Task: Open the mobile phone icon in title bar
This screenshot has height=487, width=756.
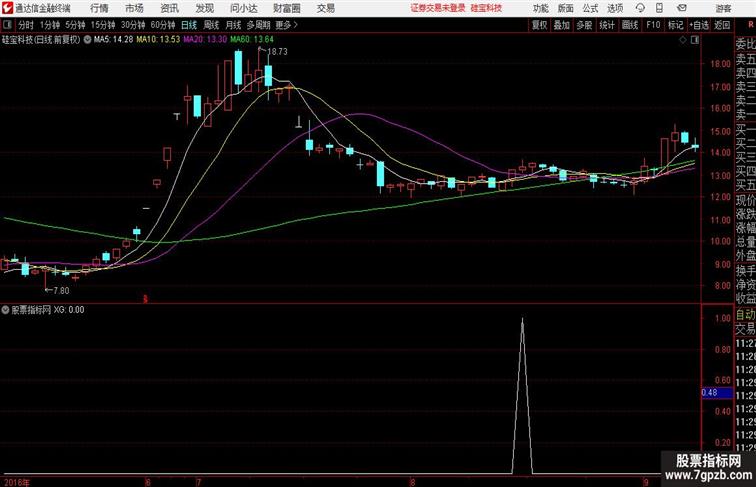Action: coord(660,8)
